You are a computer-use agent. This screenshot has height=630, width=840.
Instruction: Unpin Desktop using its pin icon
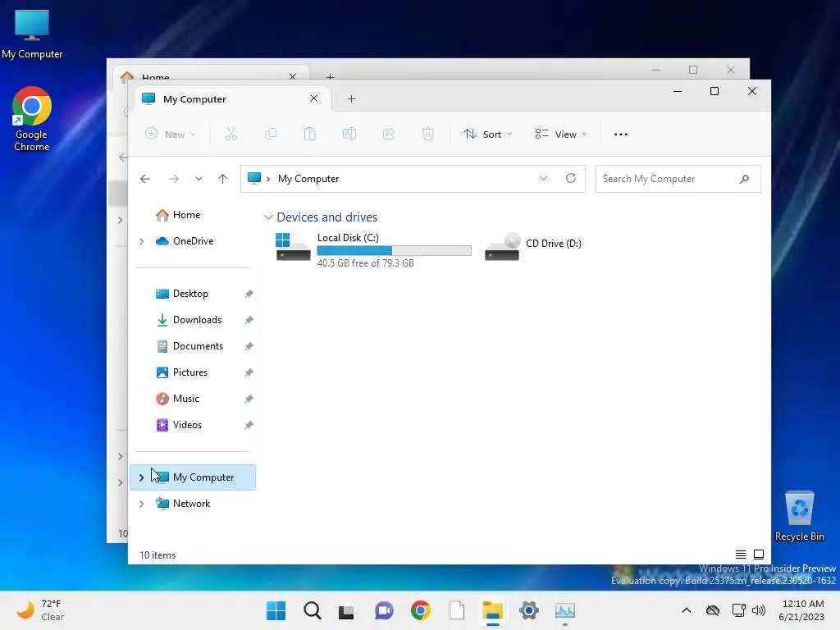[249, 294]
